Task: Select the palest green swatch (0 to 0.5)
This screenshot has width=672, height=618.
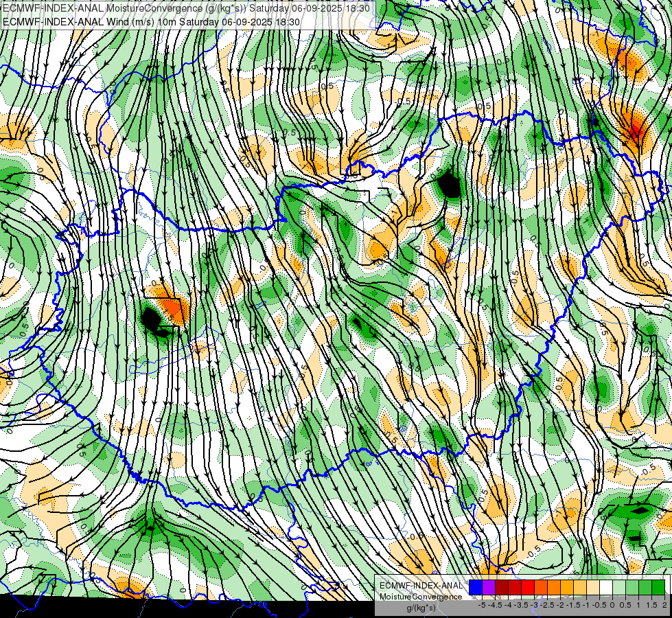Action: tap(619, 588)
